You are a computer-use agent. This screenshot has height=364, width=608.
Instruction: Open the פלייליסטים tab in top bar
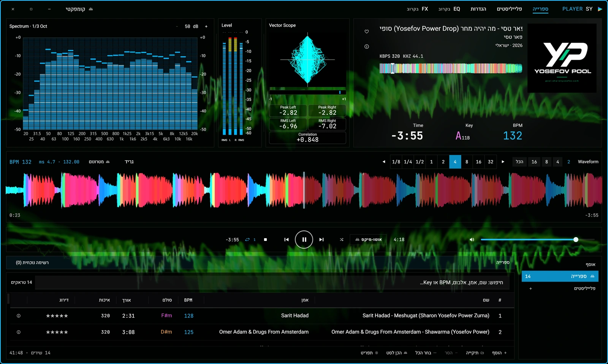coord(509,9)
